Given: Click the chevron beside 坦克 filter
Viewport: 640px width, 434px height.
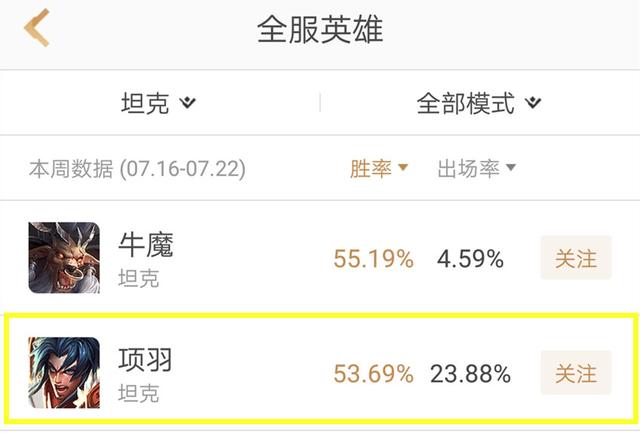Looking at the screenshot, I should [188, 103].
